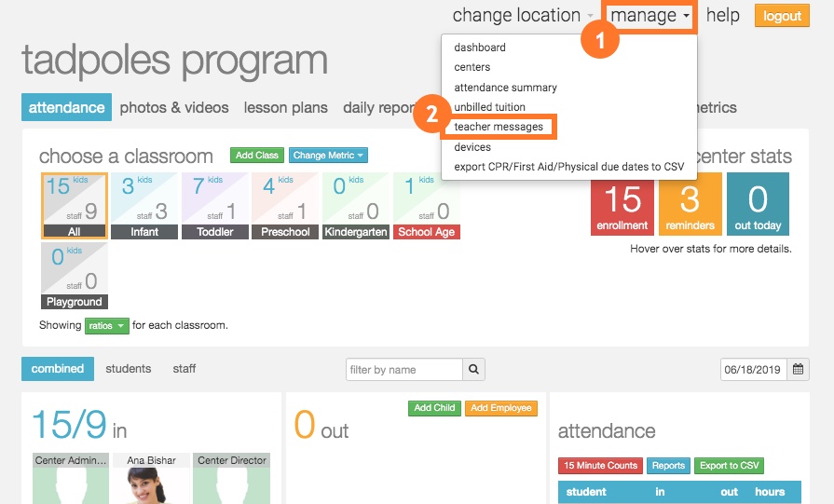Open the Playground classroom tile
The image size is (834, 504).
click(x=75, y=276)
